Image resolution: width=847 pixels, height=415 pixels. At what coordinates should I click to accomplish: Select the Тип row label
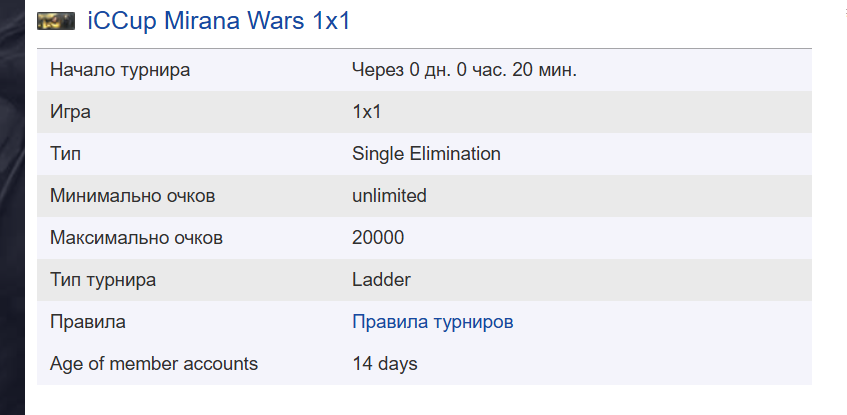[65, 153]
